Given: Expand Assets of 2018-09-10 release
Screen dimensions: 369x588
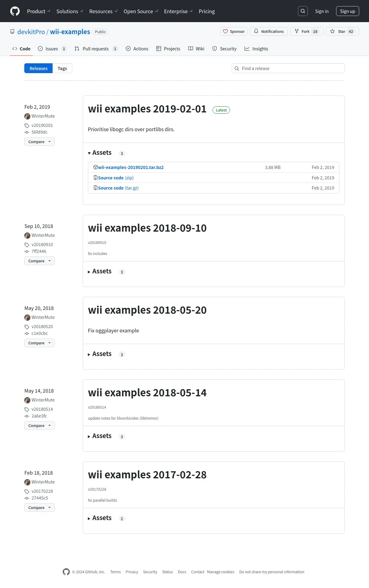Looking at the screenshot, I should pyautogui.click(x=100, y=271).
